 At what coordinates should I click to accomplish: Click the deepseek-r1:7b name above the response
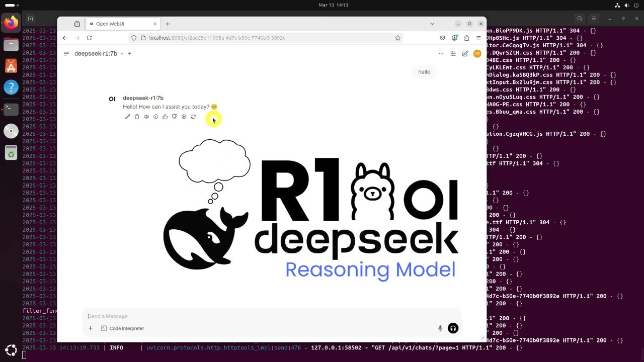pyautogui.click(x=143, y=98)
